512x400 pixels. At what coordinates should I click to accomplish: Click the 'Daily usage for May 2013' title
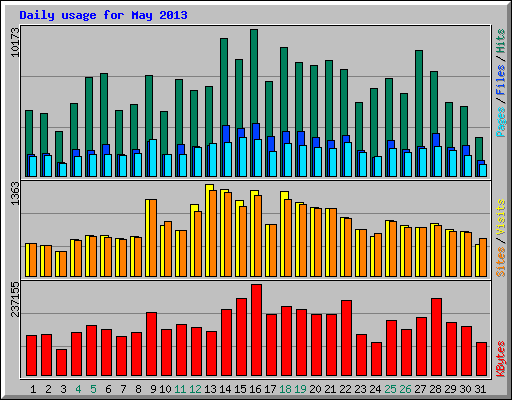pyautogui.click(x=103, y=15)
